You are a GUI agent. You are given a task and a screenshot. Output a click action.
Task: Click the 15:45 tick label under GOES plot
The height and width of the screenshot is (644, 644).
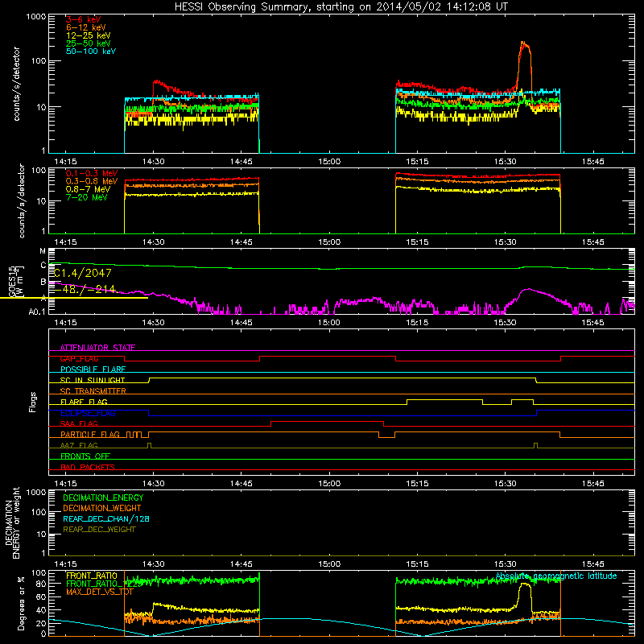click(x=592, y=323)
